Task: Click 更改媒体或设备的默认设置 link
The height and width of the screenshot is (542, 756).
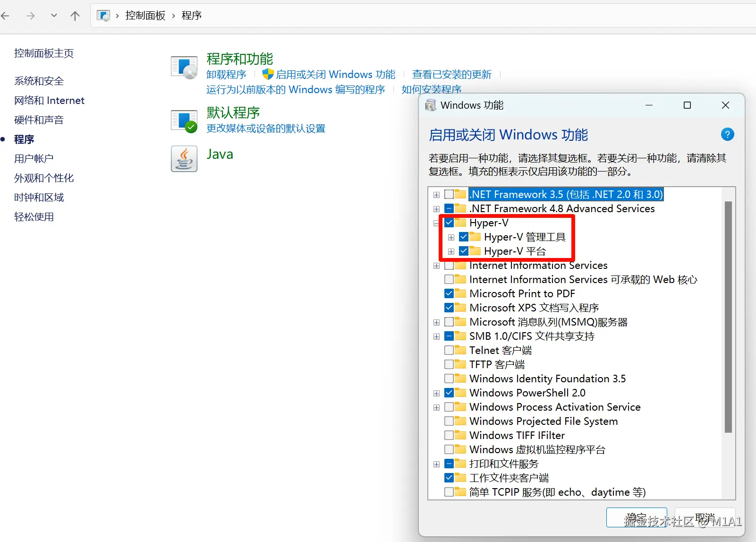Action: (x=266, y=129)
